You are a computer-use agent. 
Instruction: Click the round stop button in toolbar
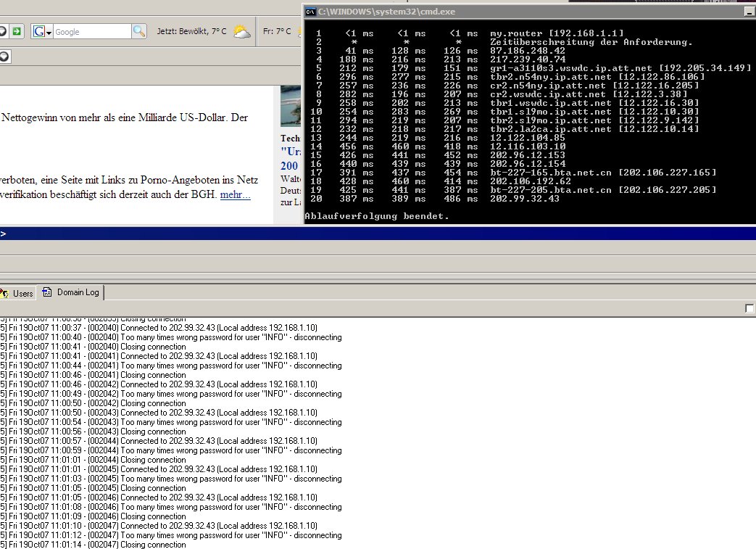point(2,31)
